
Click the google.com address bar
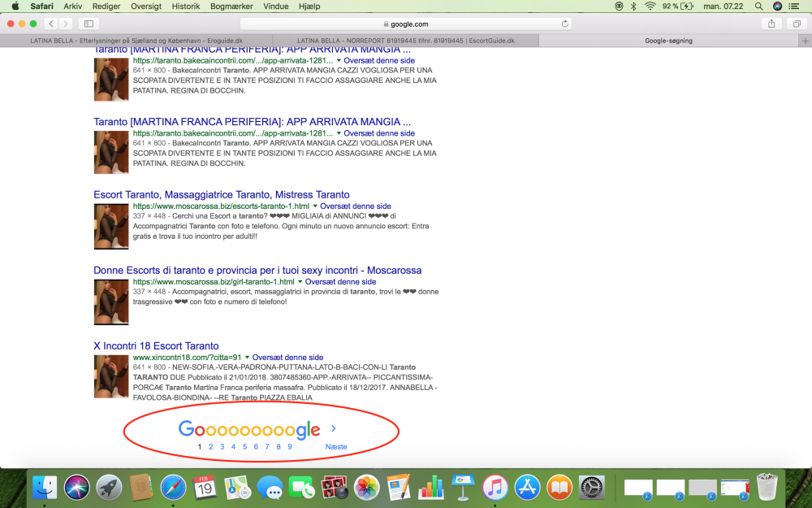click(x=406, y=24)
